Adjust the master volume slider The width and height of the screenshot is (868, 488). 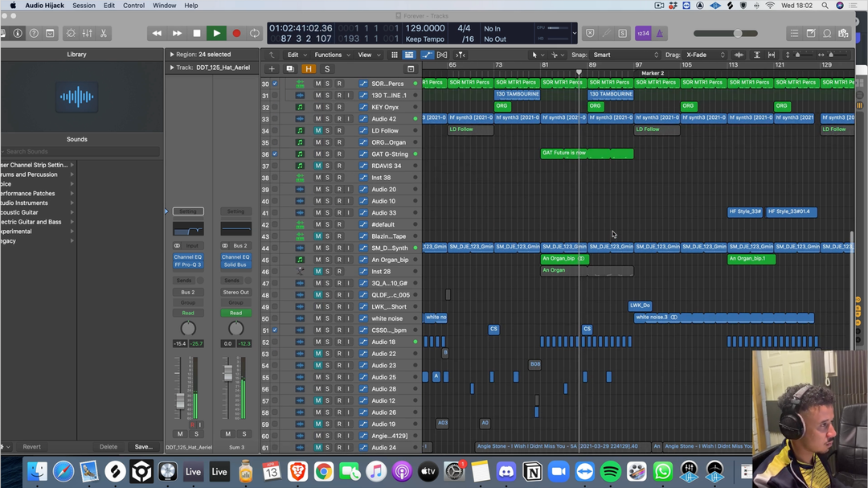(737, 33)
